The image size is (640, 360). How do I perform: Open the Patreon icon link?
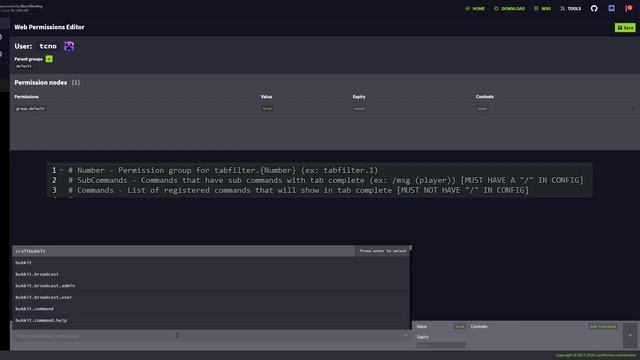coord(629,8)
